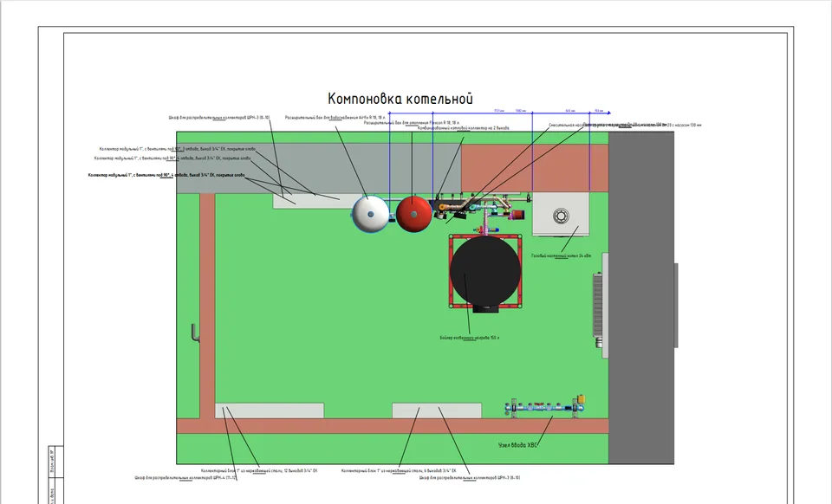Select the hook symbol on left wall
This screenshot has height=504, width=832.
pos(195,333)
